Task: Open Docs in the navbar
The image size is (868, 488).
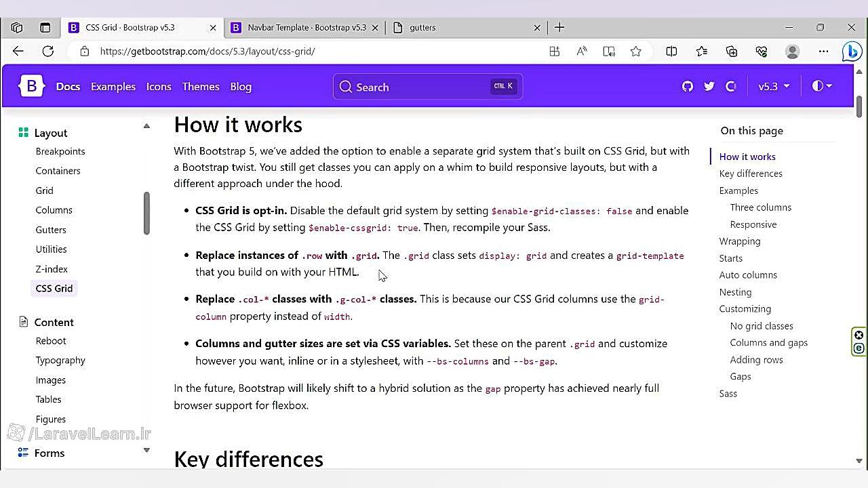Action: pos(68,87)
